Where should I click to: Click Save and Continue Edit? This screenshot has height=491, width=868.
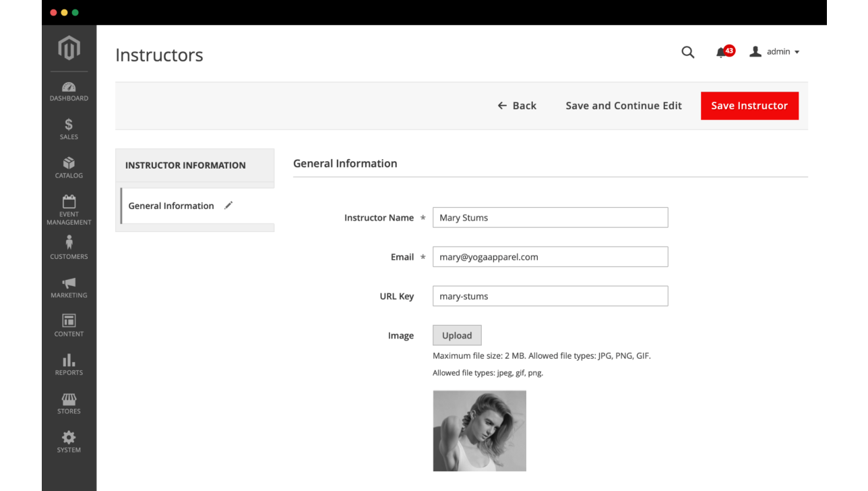click(623, 105)
